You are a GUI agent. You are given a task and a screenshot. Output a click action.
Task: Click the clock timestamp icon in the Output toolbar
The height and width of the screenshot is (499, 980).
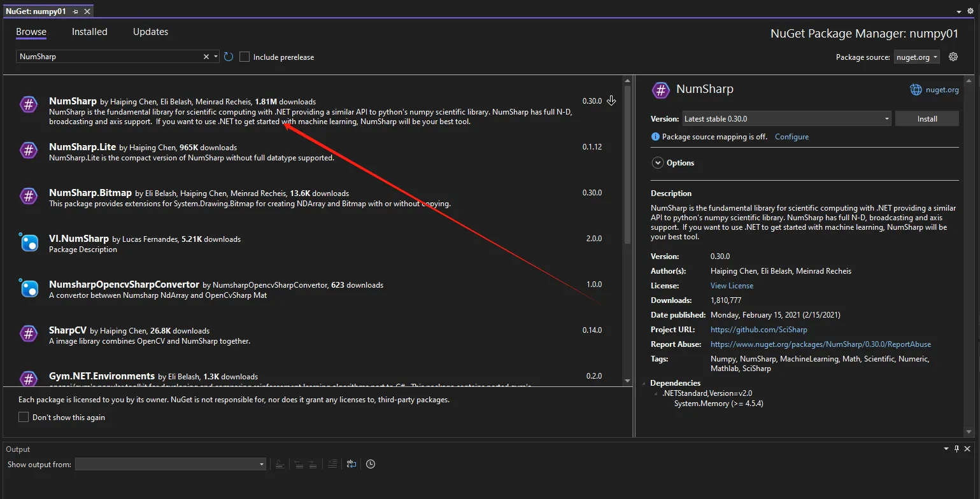(x=371, y=464)
